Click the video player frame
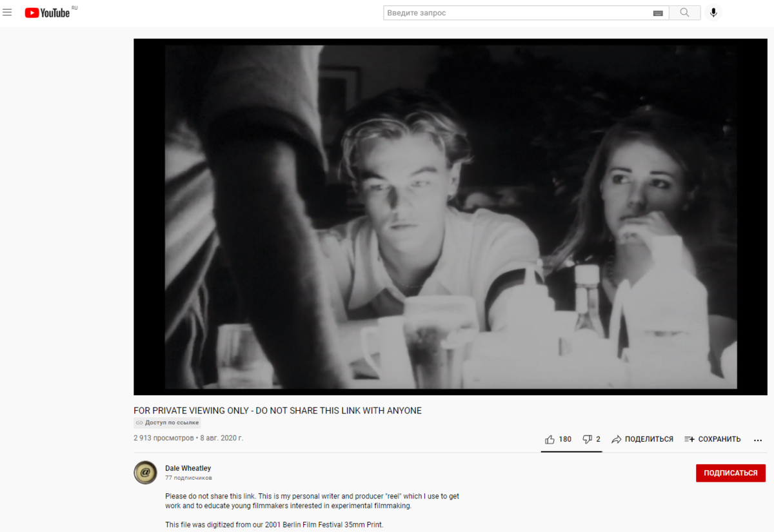This screenshot has height=532, width=774. click(450, 217)
